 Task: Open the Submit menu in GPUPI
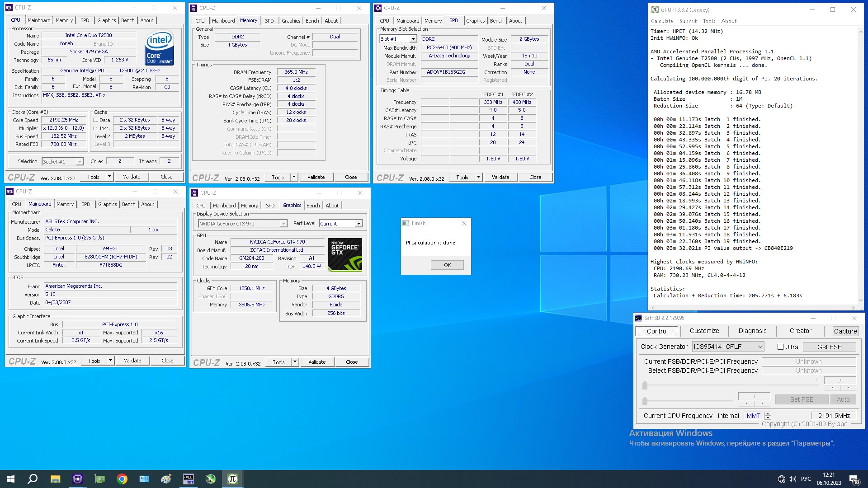point(688,21)
